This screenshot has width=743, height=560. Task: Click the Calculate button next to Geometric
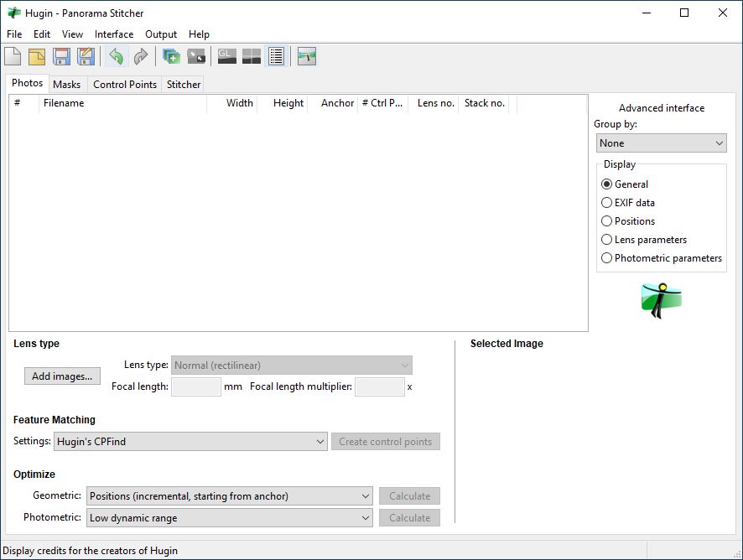[x=410, y=496]
